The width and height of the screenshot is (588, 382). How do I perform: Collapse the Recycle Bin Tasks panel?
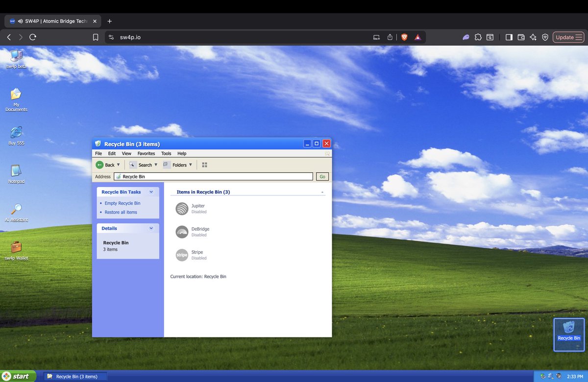(x=151, y=192)
